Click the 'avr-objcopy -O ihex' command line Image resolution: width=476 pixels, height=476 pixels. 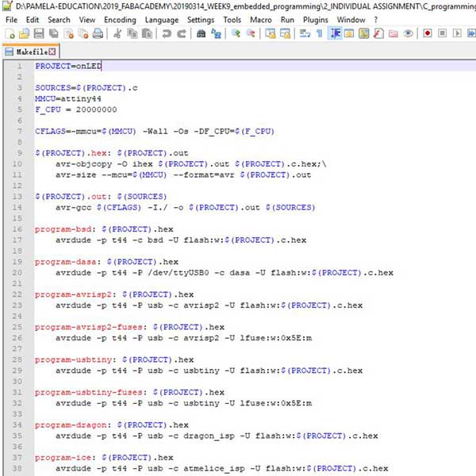point(191,164)
